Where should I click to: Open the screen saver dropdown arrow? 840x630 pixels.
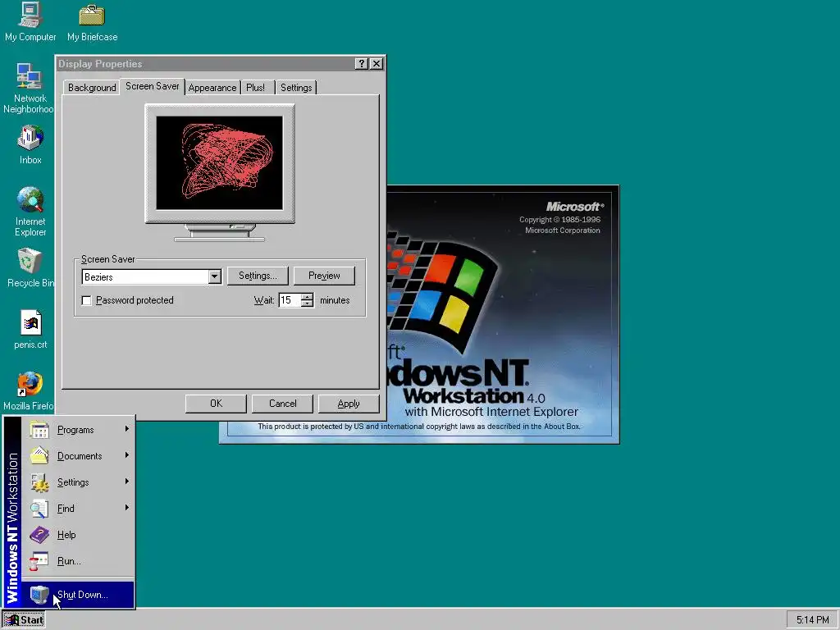pyautogui.click(x=214, y=276)
